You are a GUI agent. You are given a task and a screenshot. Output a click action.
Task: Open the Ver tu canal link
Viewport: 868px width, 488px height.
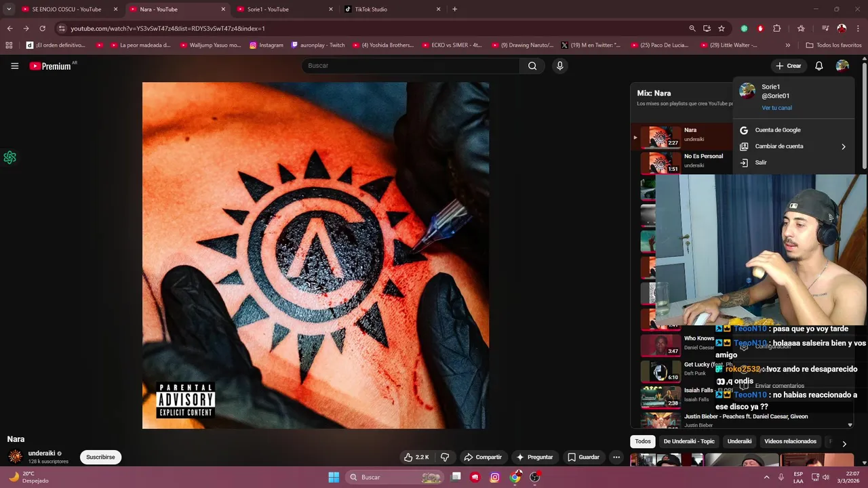click(776, 108)
